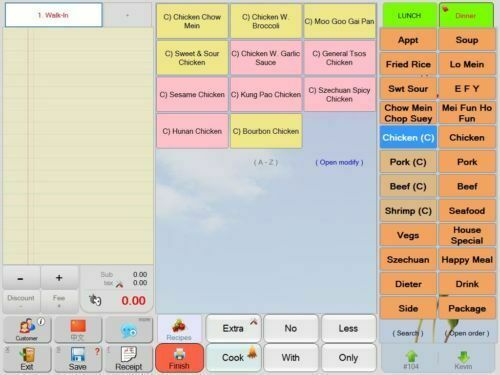Screen dimensions: 500x375
Task: Click the ( Open order ) link
Action: point(467,333)
